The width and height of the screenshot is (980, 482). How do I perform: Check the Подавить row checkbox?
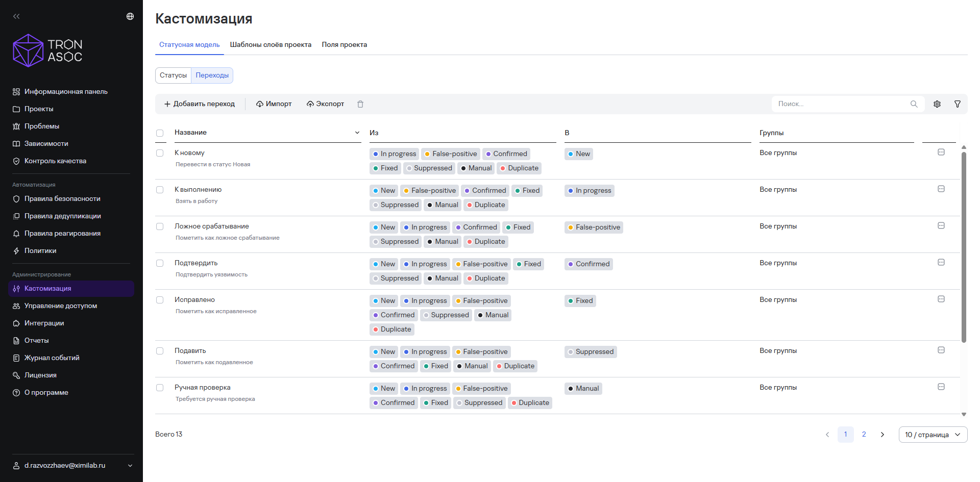(x=160, y=351)
